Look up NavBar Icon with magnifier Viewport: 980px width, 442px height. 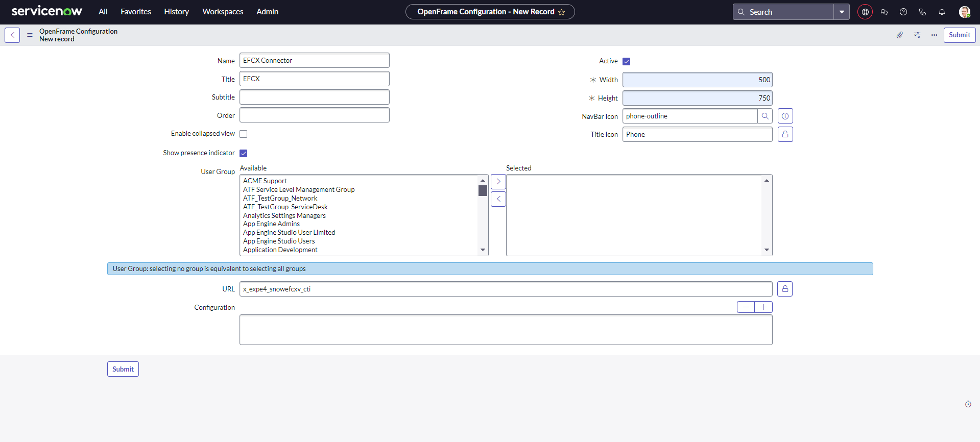click(x=764, y=116)
